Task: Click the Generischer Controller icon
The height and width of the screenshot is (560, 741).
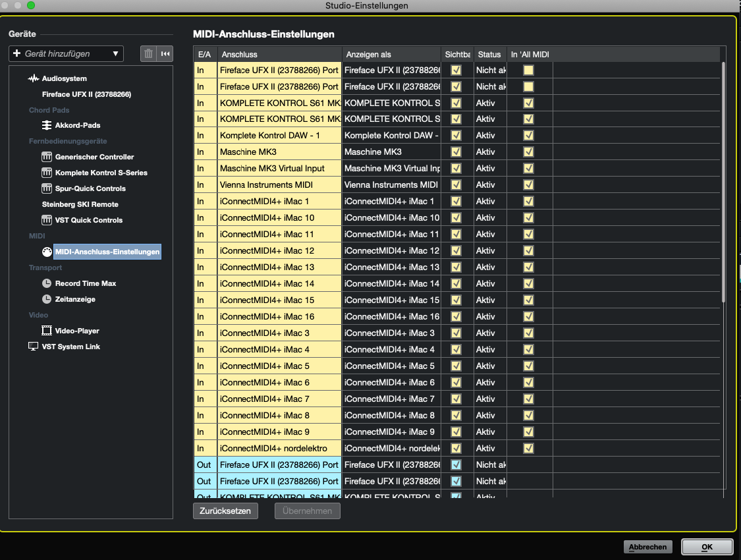Action: (46, 157)
